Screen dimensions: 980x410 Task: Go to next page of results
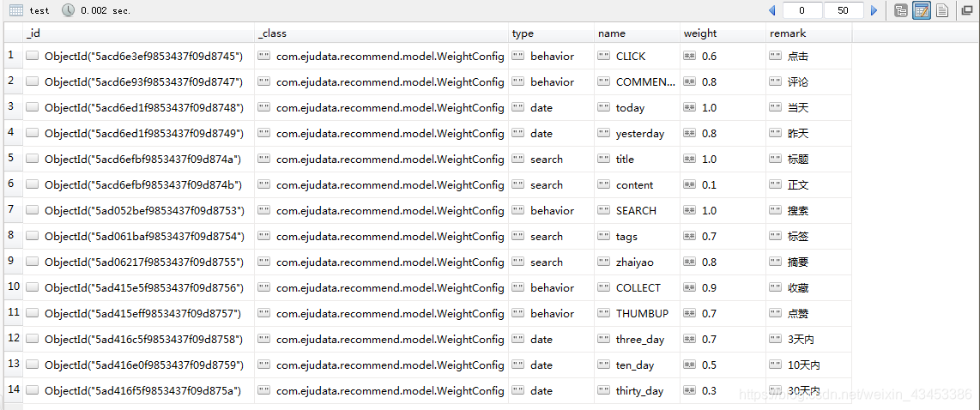pyautogui.click(x=874, y=10)
